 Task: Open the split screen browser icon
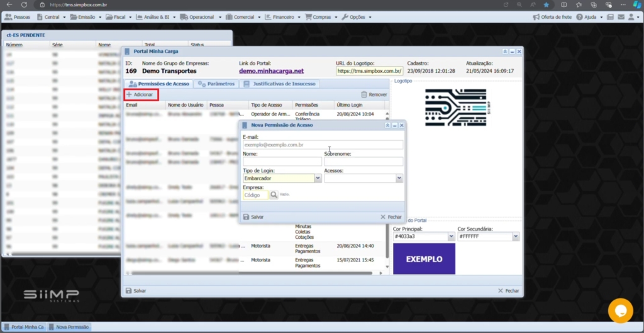click(x=564, y=5)
